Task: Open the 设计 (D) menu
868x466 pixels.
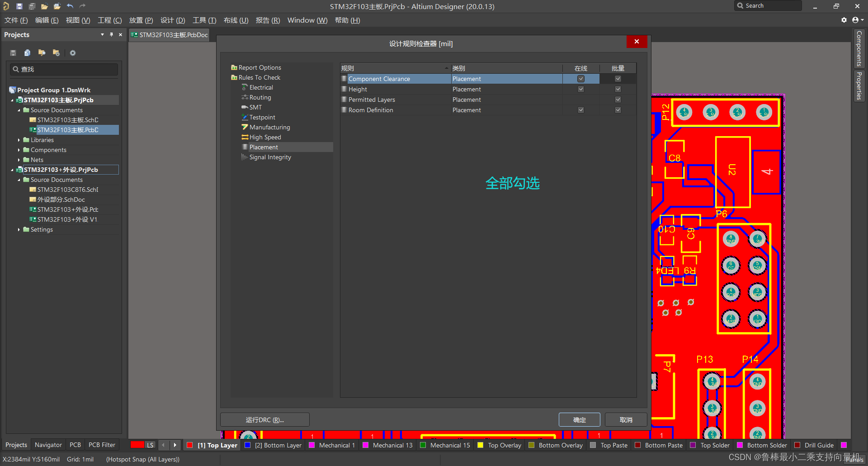Action: click(173, 20)
